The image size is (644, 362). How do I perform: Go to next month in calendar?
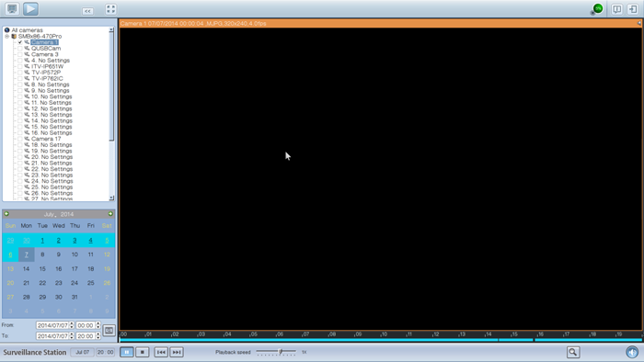click(x=110, y=214)
